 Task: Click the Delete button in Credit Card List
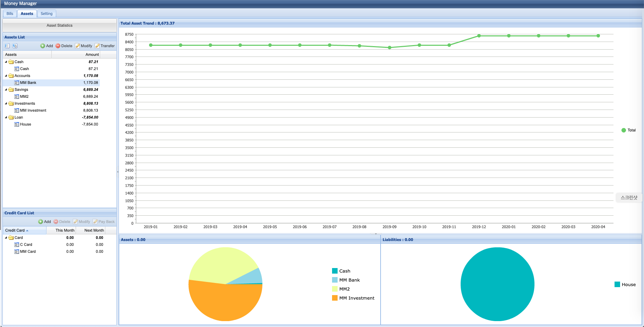tap(62, 222)
